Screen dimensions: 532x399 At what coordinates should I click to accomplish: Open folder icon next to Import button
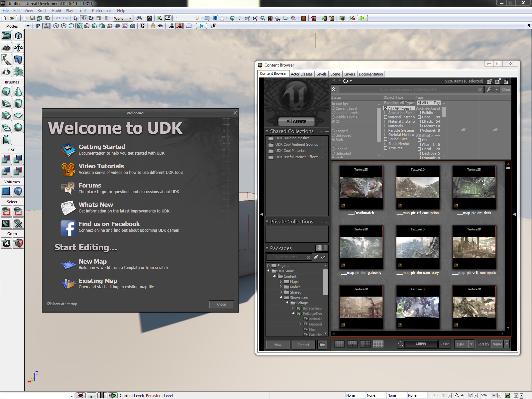point(322,345)
